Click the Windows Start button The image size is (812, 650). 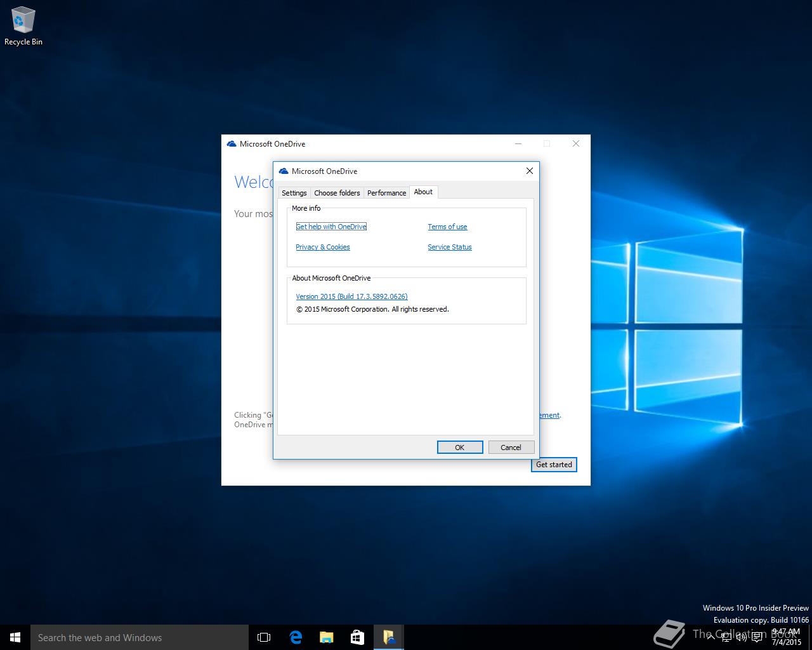tap(15, 637)
